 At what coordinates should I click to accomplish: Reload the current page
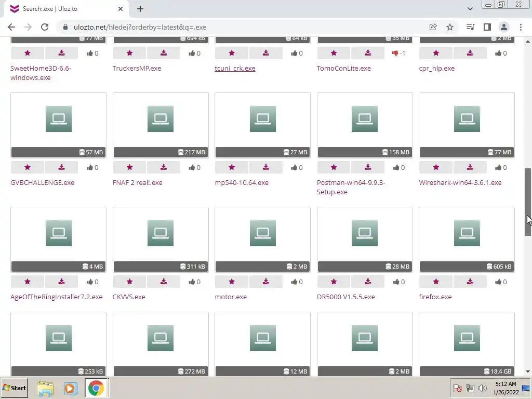pos(45,27)
